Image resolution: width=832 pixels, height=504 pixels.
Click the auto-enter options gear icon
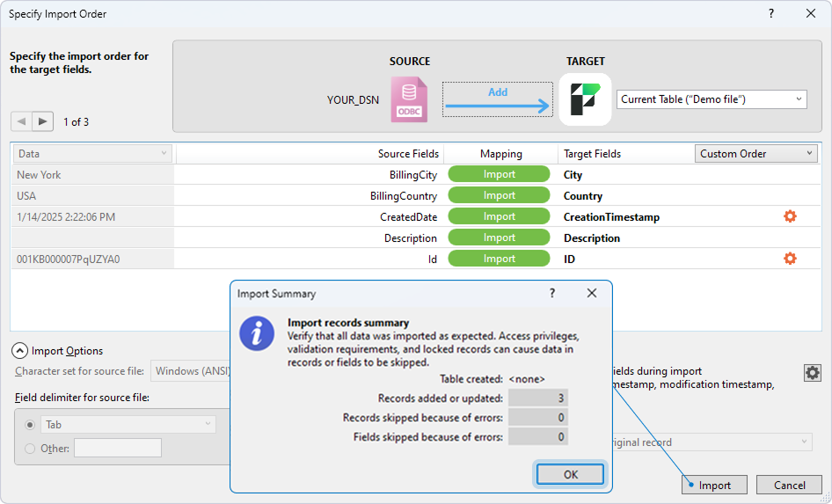(x=813, y=373)
